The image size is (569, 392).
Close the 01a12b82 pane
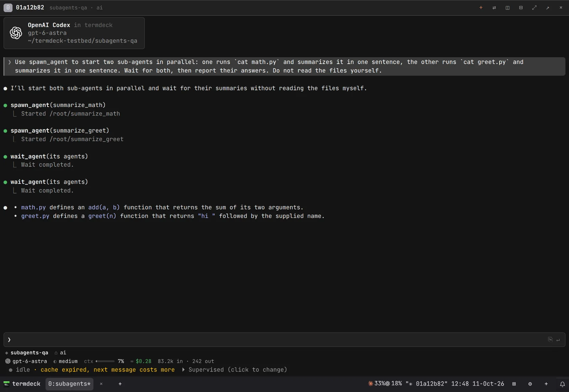pos(561,7)
